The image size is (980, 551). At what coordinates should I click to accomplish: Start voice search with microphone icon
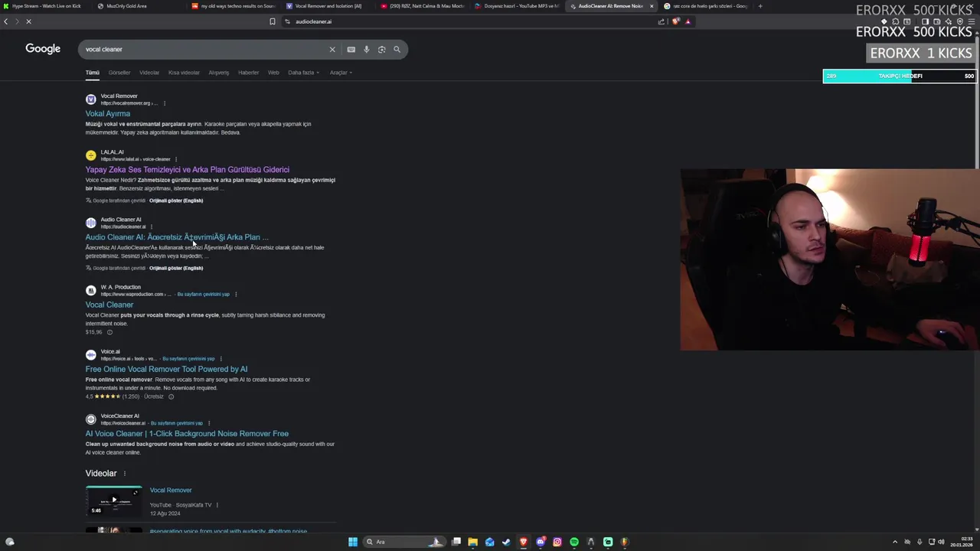coord(367,49)
